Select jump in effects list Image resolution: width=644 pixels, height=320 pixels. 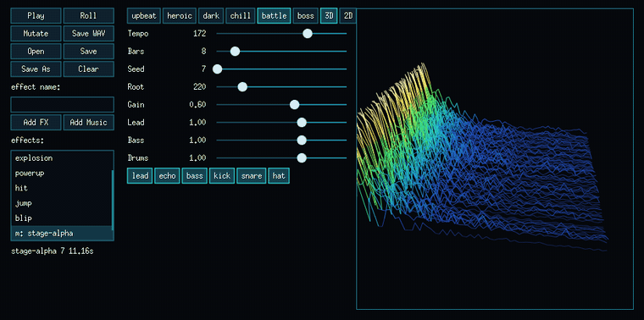tap(61, 203)
